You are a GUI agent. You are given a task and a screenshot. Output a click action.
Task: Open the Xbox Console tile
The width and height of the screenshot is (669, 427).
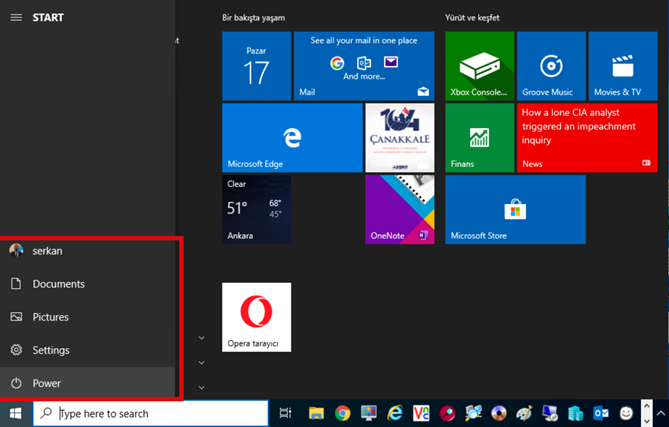[x=480, y=66]
